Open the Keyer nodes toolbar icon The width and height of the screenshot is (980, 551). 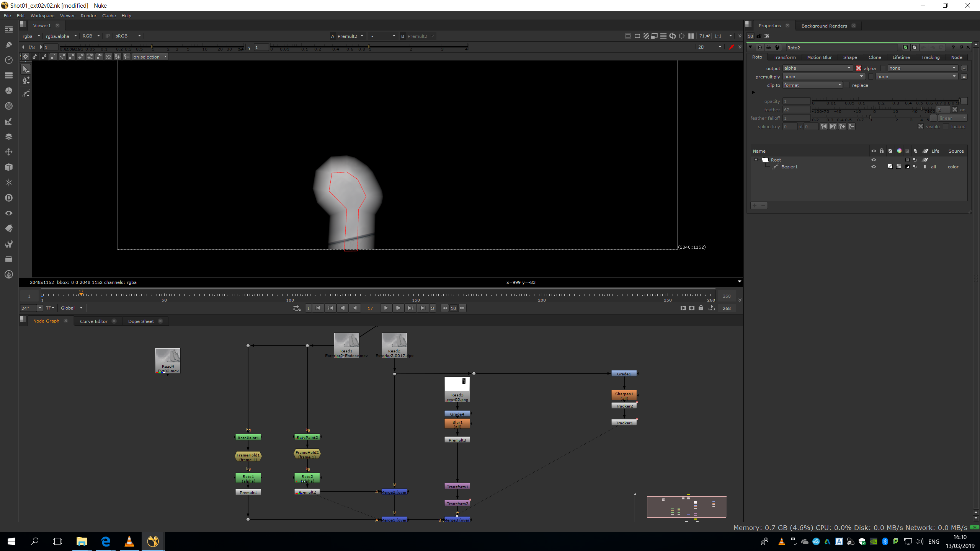tap(9, 121)
